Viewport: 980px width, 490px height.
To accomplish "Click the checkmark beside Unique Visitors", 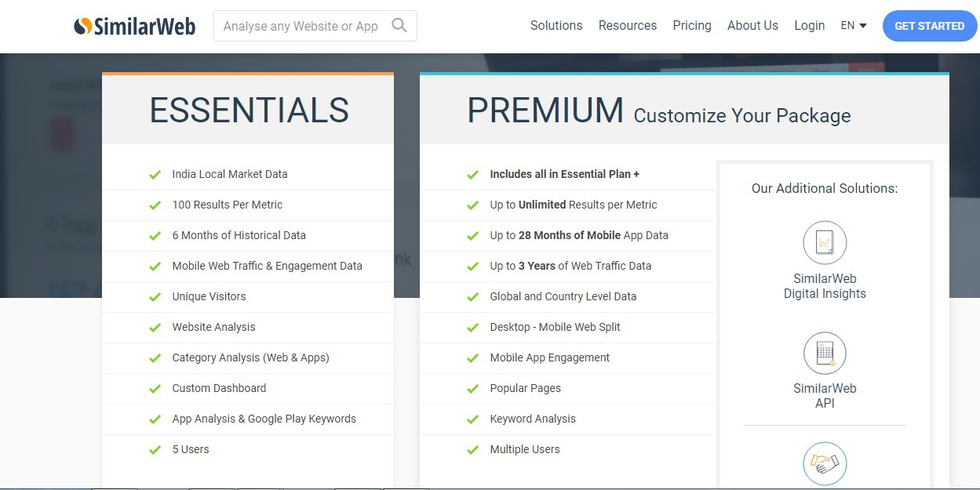I will (155, 297).
